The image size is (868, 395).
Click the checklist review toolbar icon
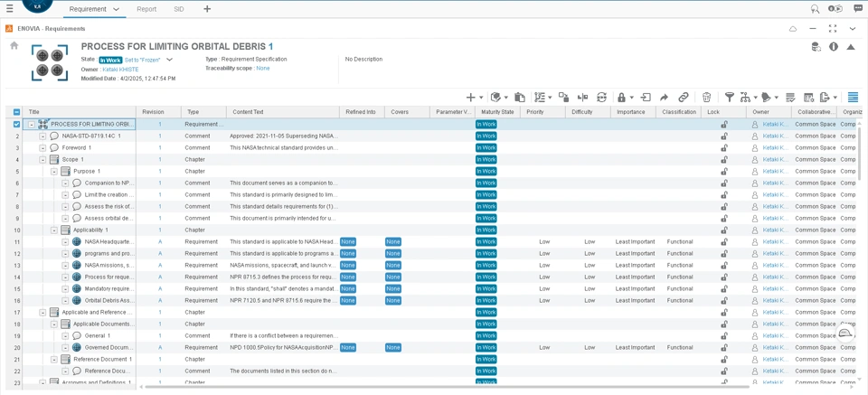pos(790,98)
